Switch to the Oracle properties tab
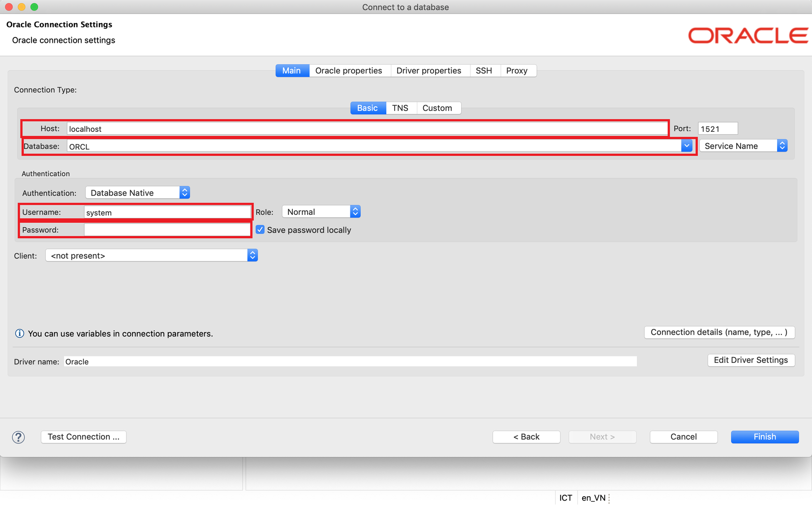 348,71
